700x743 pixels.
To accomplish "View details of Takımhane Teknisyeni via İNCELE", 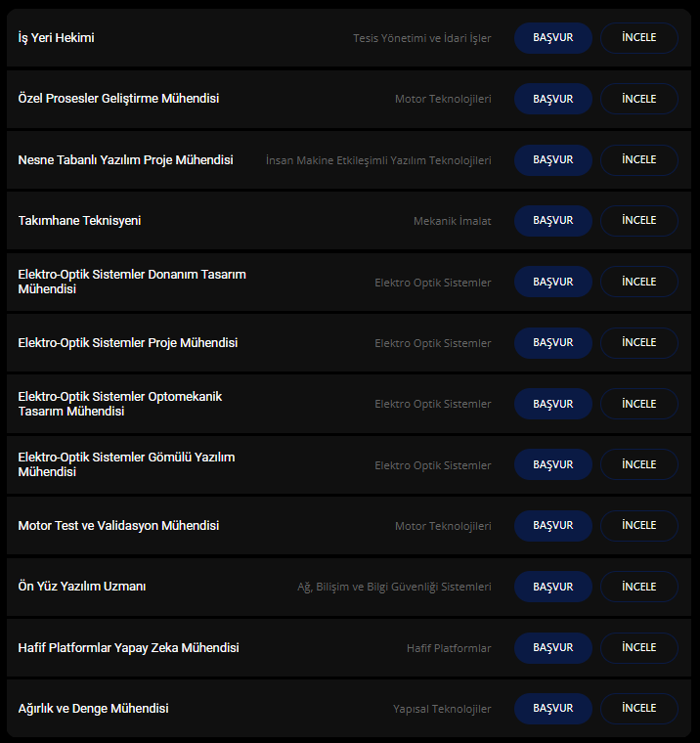I will 638,221.
